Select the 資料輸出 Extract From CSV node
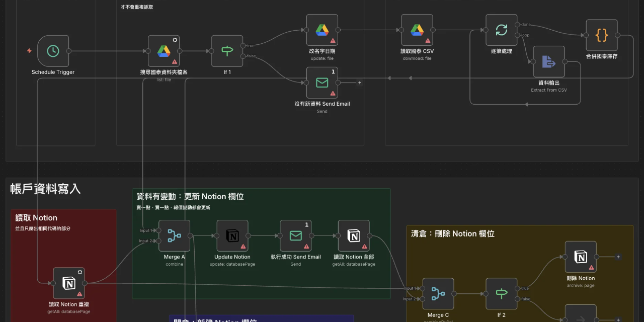 click(x=549, y=61)
